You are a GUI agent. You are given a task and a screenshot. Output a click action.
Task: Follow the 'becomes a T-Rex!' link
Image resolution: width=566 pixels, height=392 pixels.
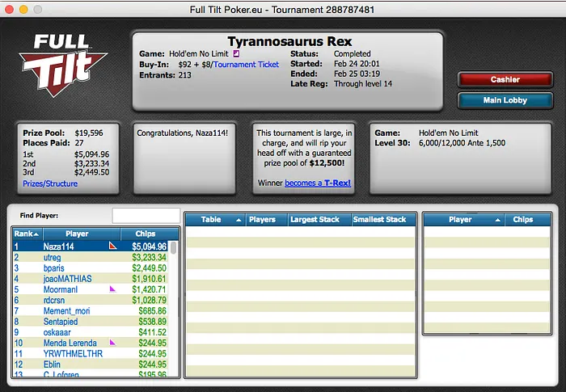318,183
